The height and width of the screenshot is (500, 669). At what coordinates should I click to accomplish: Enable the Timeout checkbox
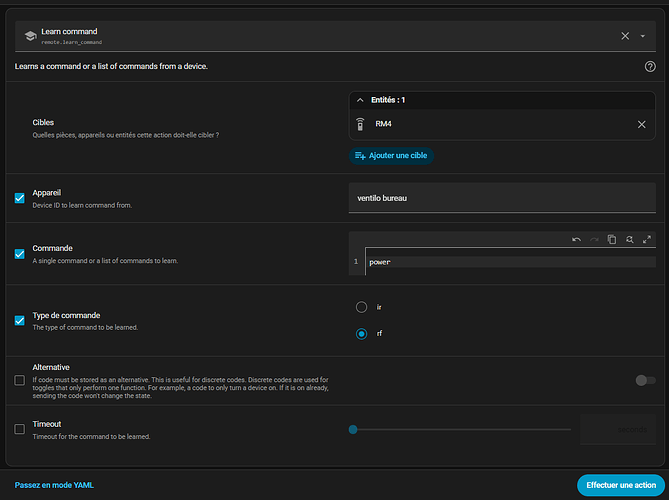coord(20,429)
